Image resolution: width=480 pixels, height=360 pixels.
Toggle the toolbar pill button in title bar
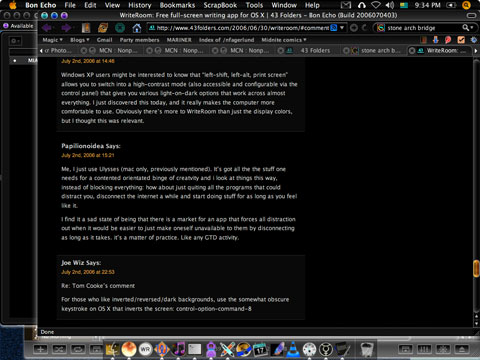pos(471,15)
